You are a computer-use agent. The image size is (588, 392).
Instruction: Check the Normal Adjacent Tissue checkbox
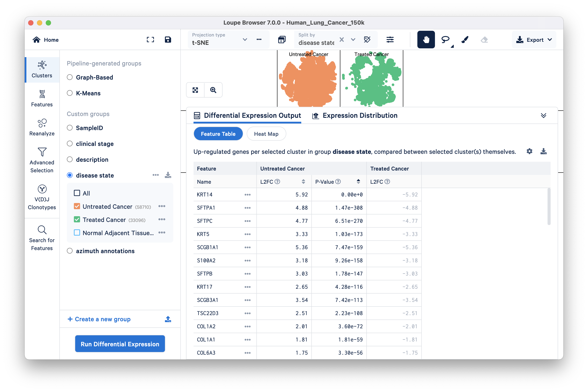point(77,233)
